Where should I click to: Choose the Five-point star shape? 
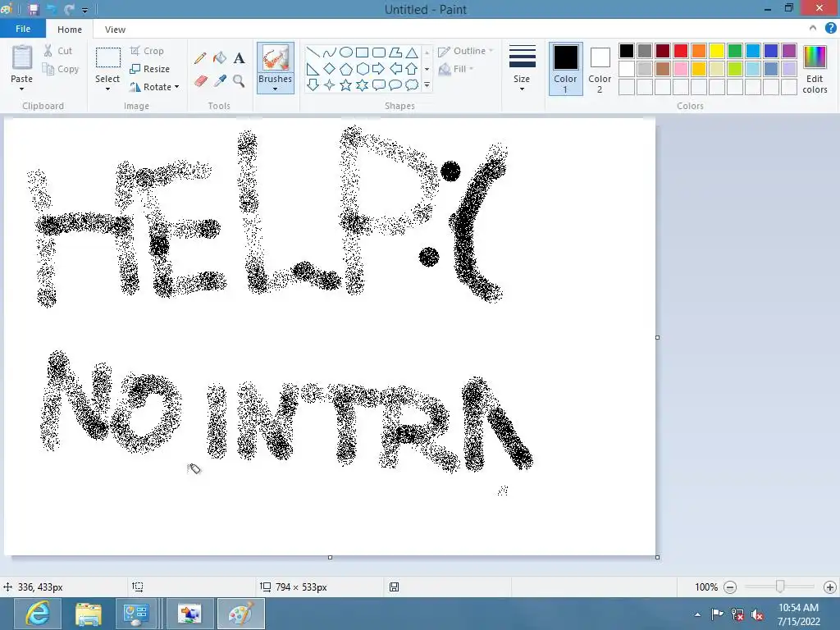pyautogui.click(x=346, y=84)
